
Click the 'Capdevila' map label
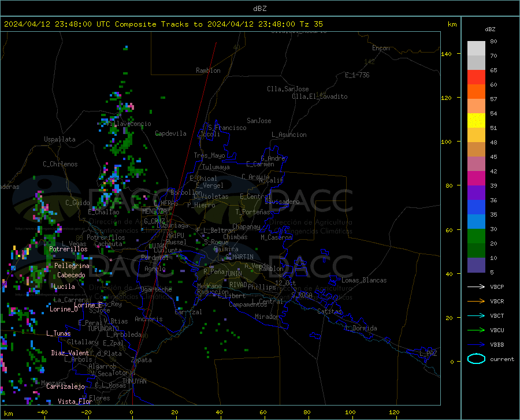(x=170, y=133)
